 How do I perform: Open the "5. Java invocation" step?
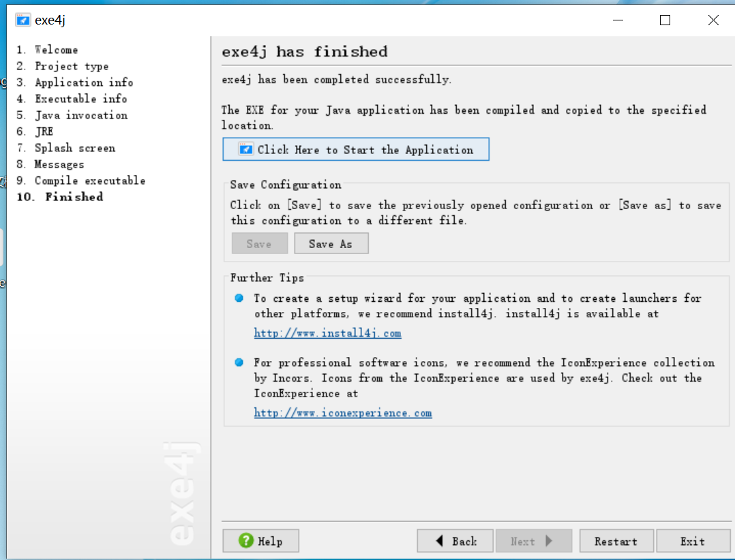click(x=75, y=115)
